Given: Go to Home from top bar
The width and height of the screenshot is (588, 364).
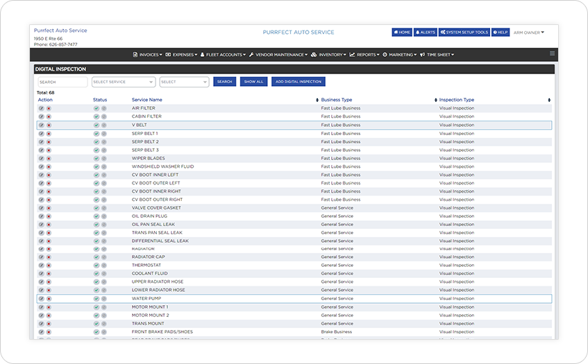Looking at the screenshot, I should point(402,32).
